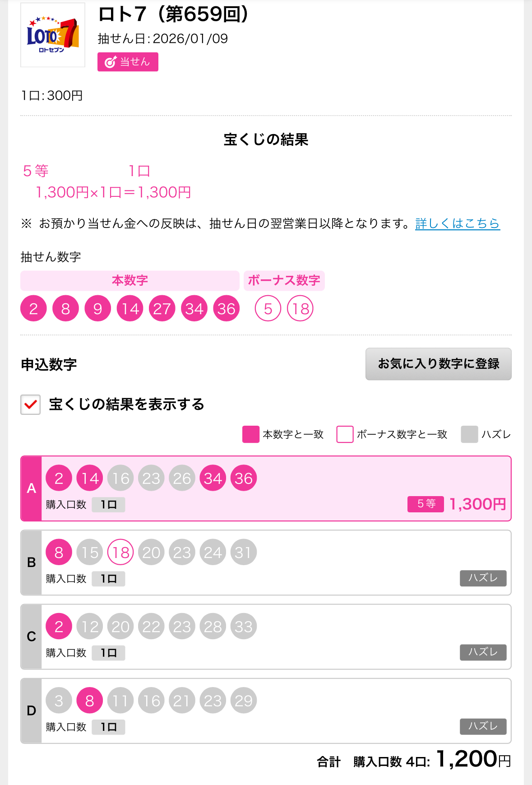Click the ボーナス数字 header label

(x=284, y=280)
